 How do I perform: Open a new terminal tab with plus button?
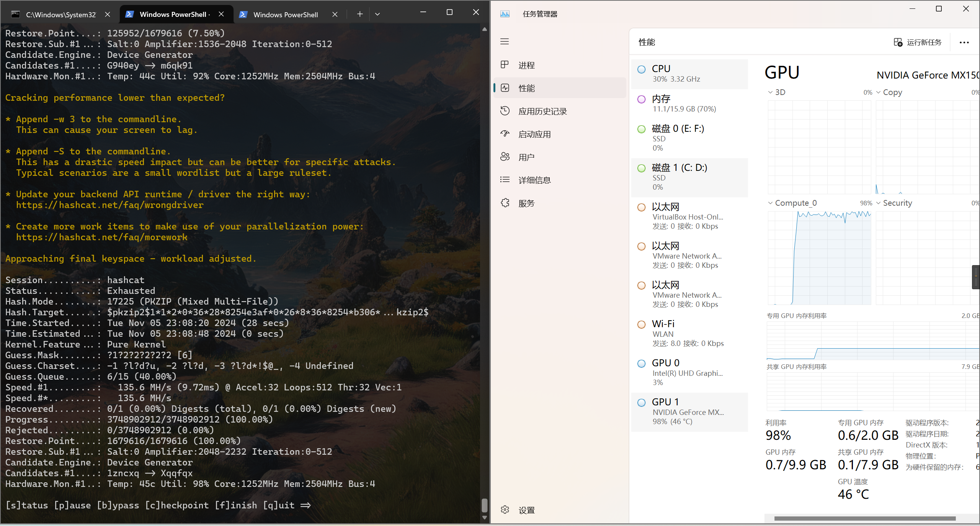coord(360,14)
